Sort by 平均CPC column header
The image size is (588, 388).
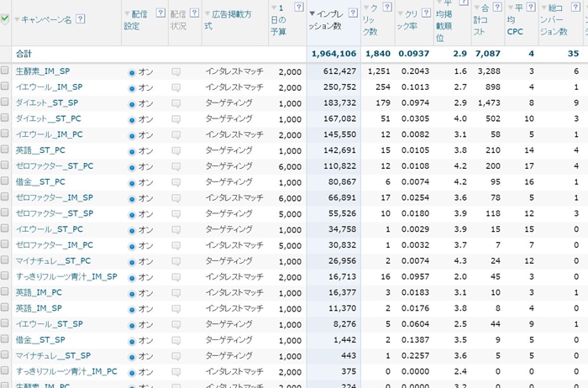pyautogui.click(x=515, y=19)
